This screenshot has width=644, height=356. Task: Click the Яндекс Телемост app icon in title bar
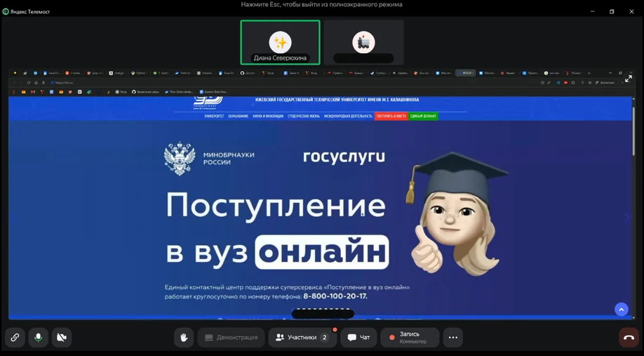click(6, 11)
